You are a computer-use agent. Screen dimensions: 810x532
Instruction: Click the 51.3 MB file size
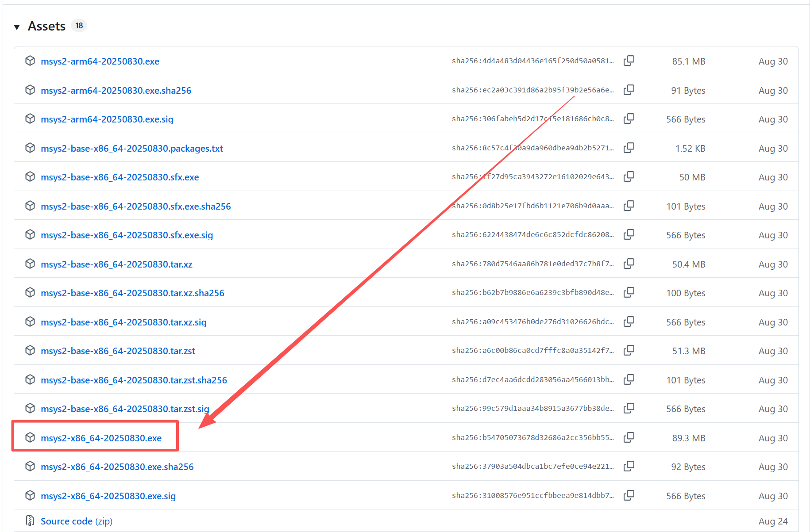[689, 351]
